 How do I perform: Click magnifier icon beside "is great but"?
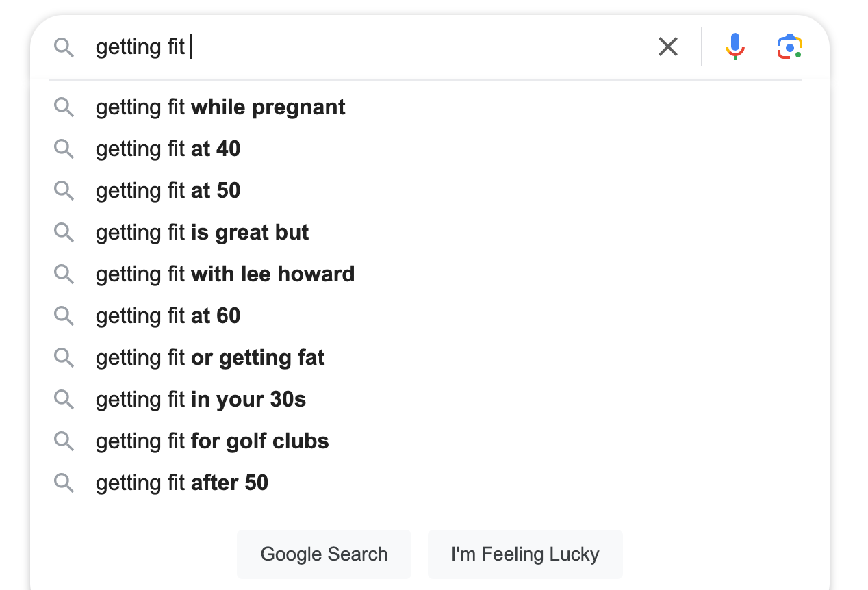coord(64,233)
